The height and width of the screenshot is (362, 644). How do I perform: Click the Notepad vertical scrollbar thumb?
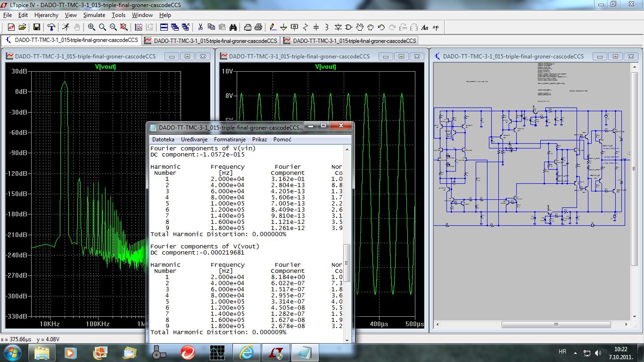(347, 263)
